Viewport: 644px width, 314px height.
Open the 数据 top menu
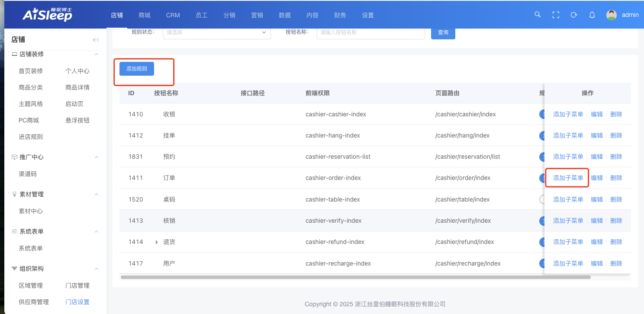(285, 15)
